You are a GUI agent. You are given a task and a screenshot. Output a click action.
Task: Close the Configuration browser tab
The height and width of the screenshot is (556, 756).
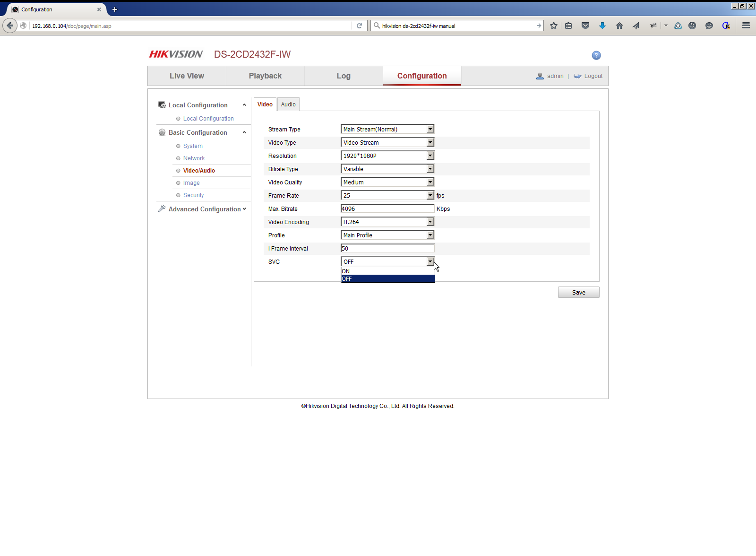99,9
